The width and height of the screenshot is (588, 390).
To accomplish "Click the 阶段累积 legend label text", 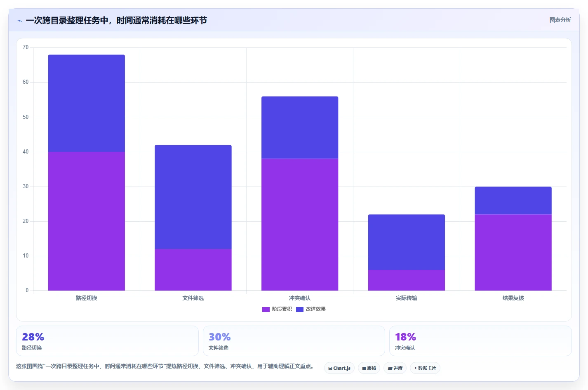I will 282,309.
